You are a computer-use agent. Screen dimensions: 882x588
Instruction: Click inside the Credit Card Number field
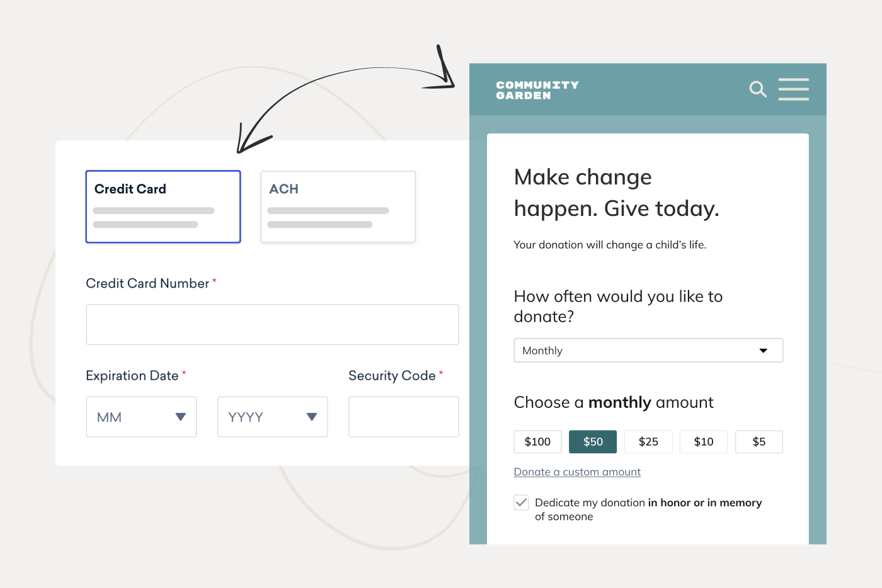pos(272,324)
